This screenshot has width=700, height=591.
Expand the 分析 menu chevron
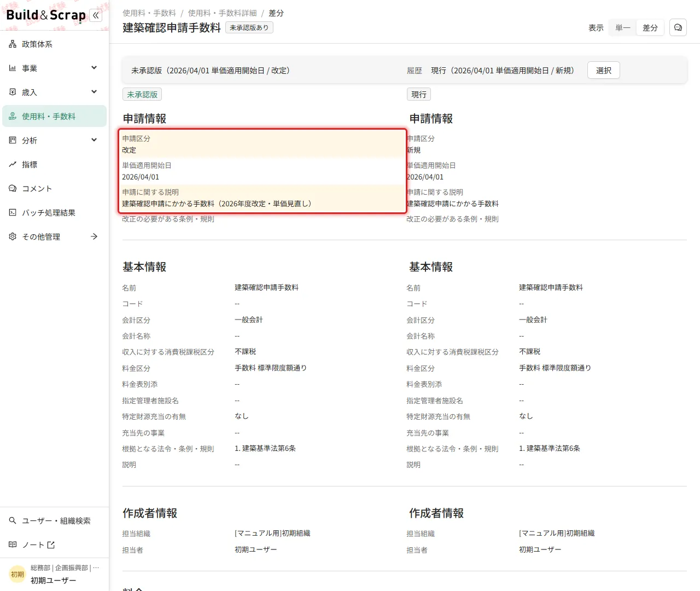tap(94, 140)
